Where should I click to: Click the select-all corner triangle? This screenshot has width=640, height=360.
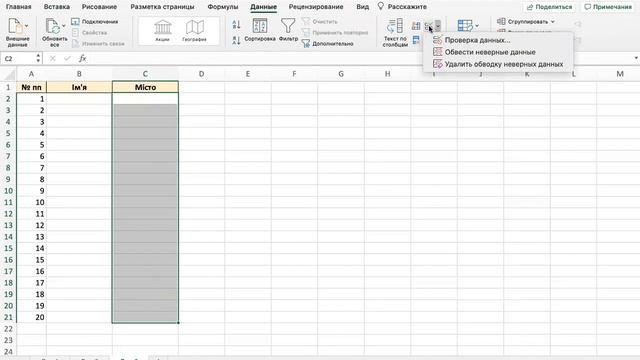point(10,75)
